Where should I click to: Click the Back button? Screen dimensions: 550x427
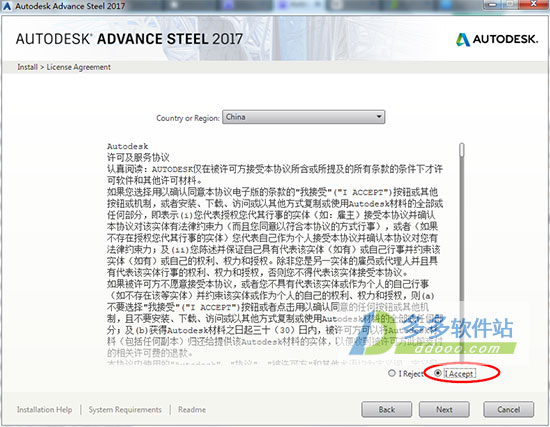coord(387,409)
